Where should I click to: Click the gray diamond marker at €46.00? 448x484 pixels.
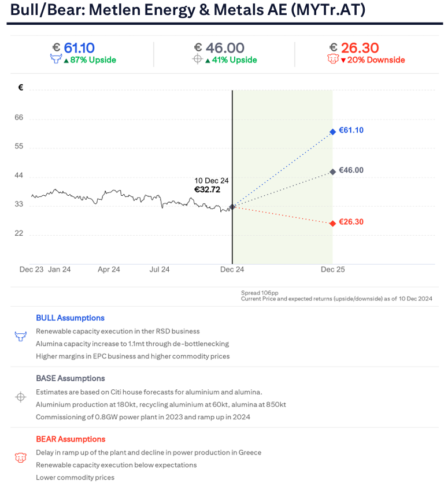[332, 172]
